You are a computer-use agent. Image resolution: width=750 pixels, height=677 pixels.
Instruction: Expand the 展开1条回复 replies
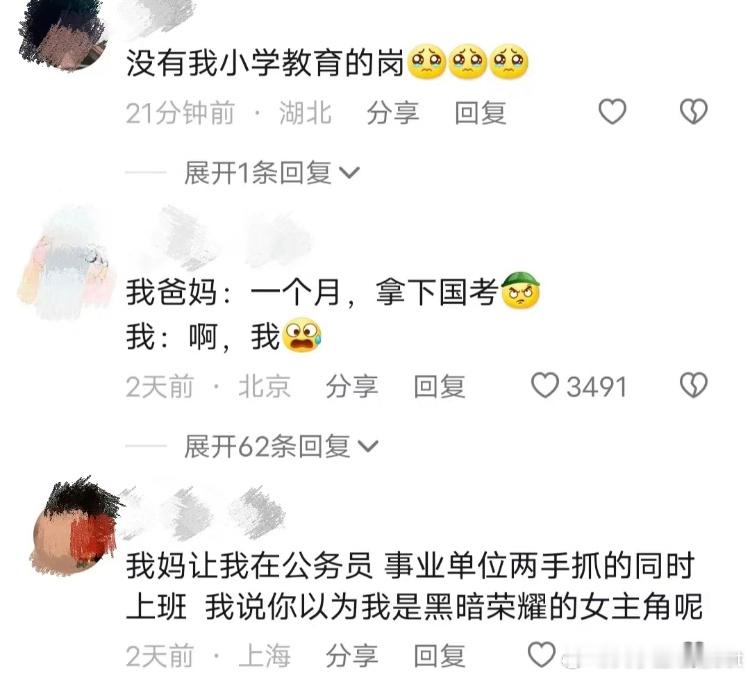click(271, 173)
